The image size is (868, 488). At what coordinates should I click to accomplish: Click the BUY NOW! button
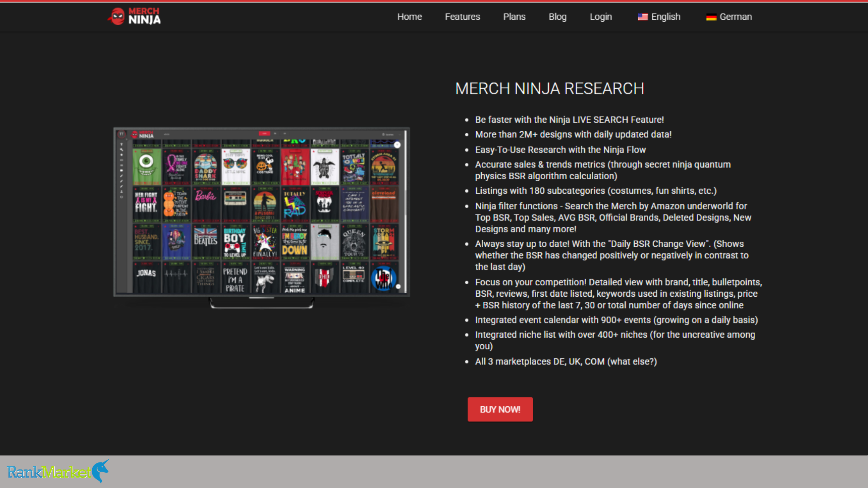tap(500, 409)
